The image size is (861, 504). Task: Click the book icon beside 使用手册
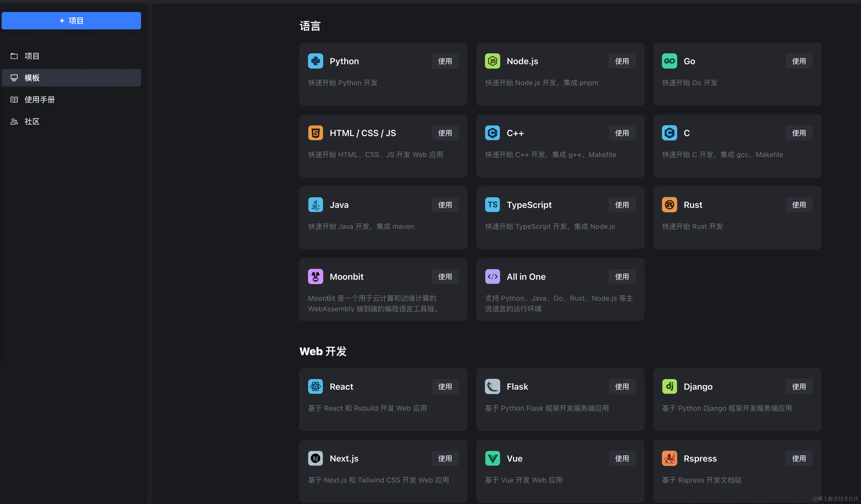click(14, 100)
